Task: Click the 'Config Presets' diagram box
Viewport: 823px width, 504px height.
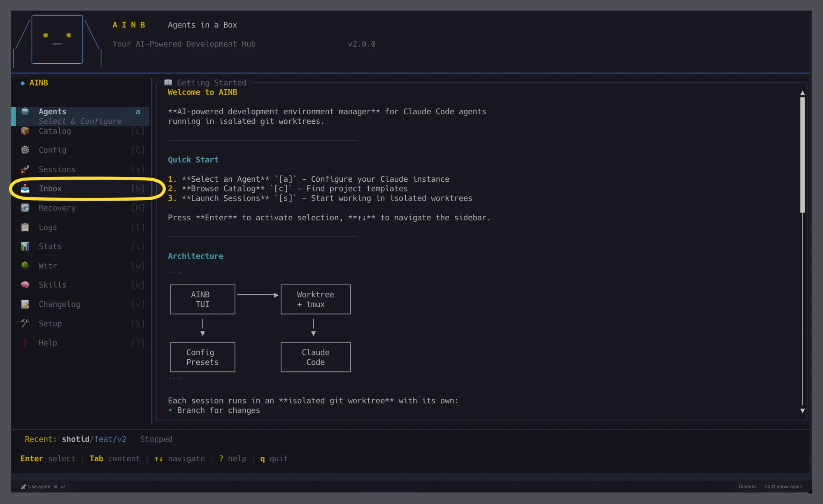Action: pos(202,357)
